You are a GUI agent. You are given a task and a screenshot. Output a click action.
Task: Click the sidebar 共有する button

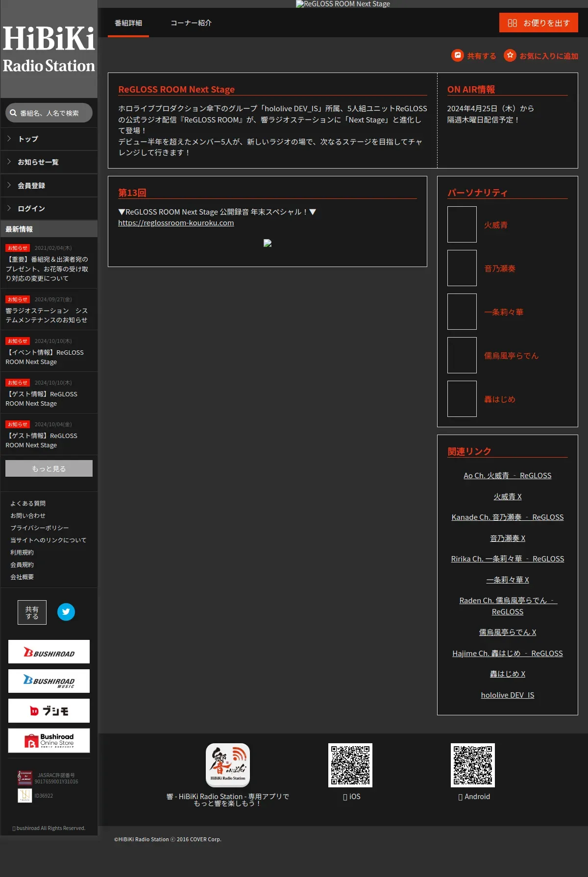[32, 612]
